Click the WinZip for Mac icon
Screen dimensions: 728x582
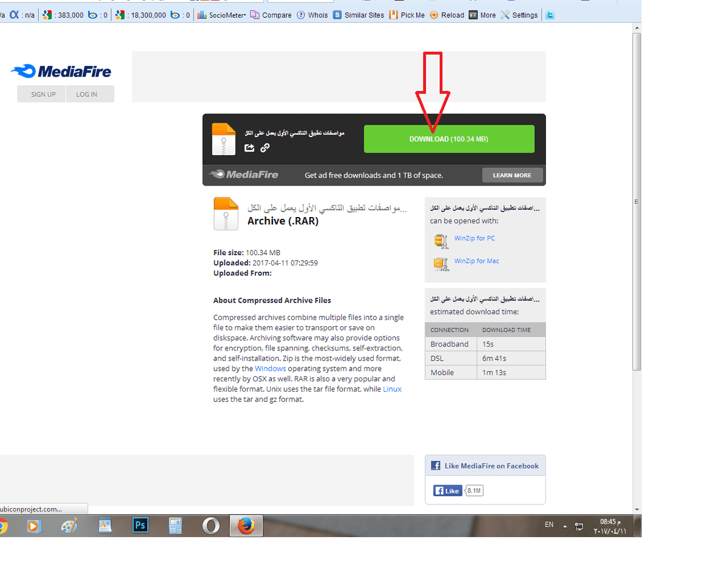(440, 264)
